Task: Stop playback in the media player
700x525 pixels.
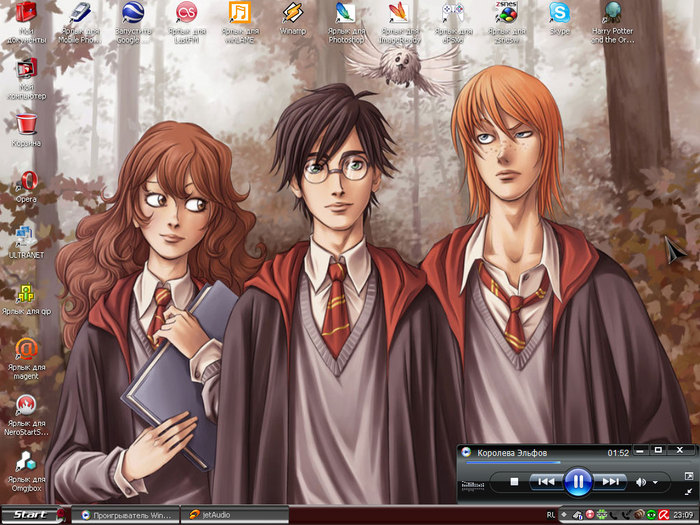Action: pos(514,482)
